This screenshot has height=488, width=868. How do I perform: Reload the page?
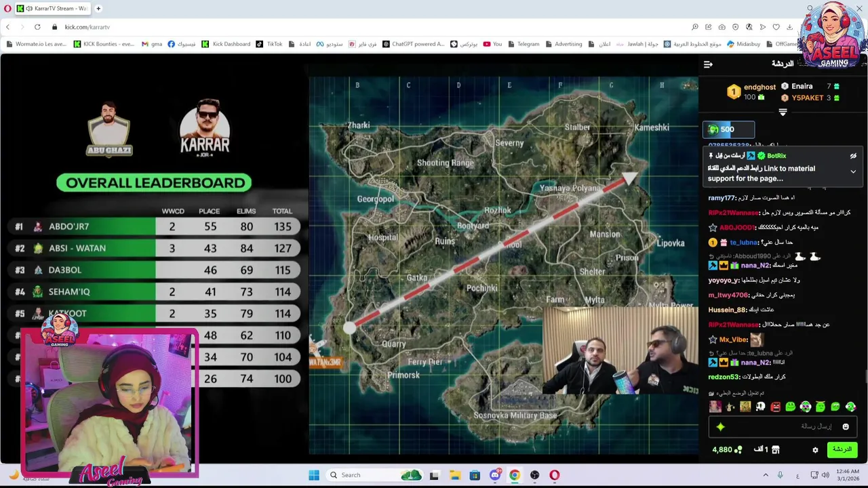coord(37,27)
